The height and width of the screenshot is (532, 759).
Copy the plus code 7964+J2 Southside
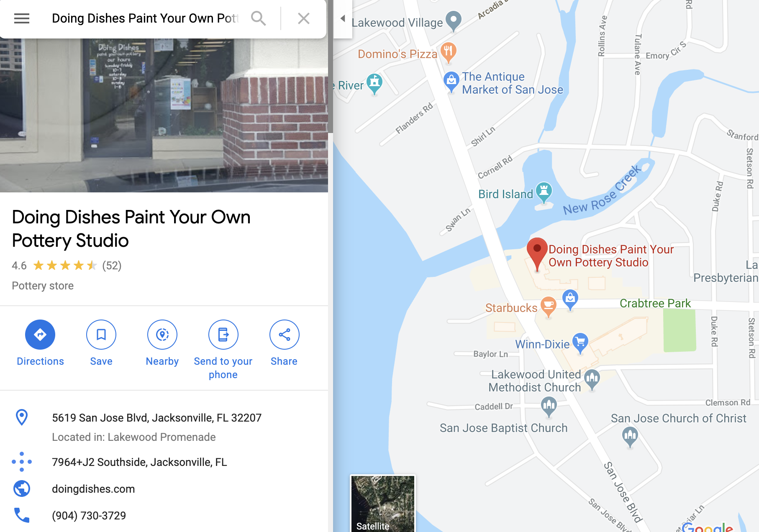click(x=139, y=462)
